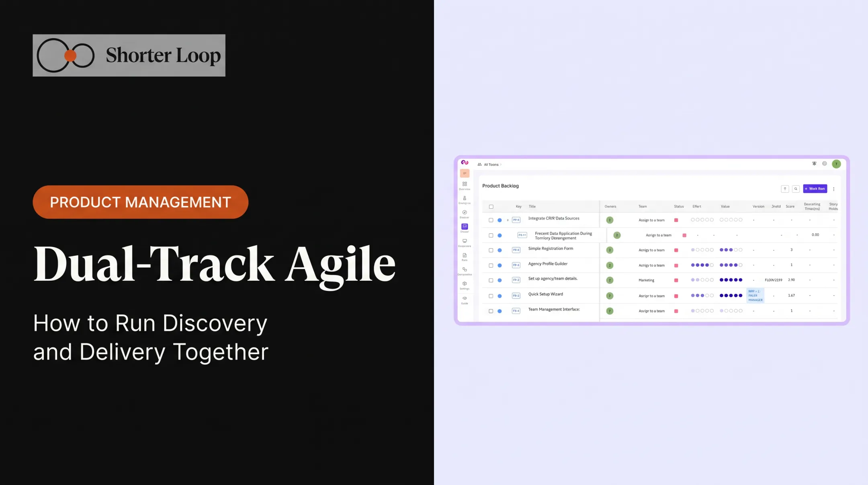
Task: Click the purple Work Ron add button
Action: (815, 189)
